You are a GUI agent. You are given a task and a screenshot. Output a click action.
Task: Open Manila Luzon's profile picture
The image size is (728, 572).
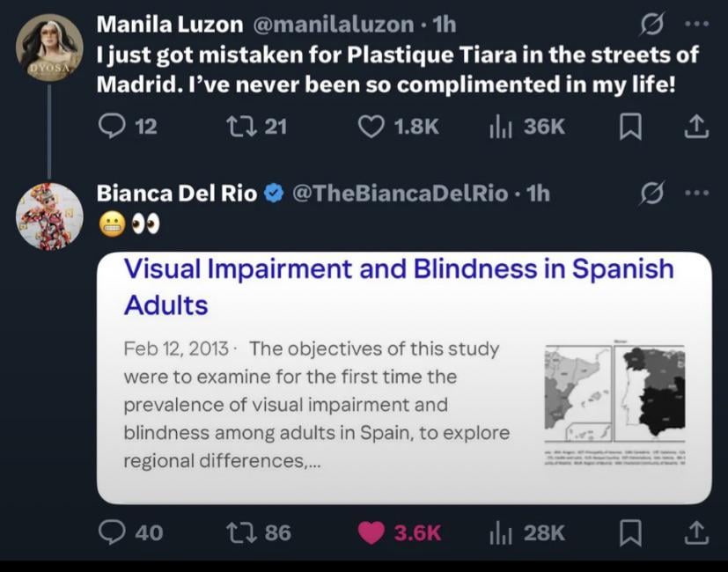(49, 48)
